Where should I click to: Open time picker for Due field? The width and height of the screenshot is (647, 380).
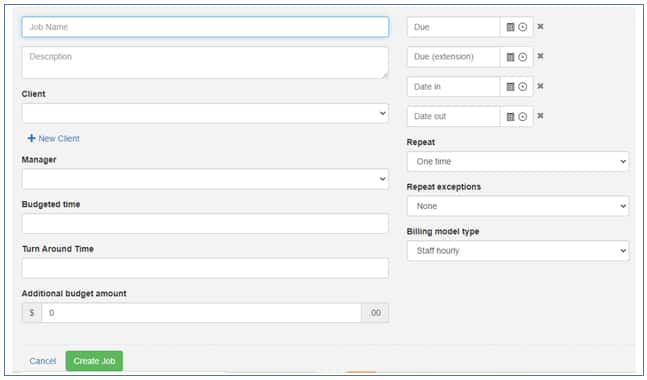click(522, 27)
